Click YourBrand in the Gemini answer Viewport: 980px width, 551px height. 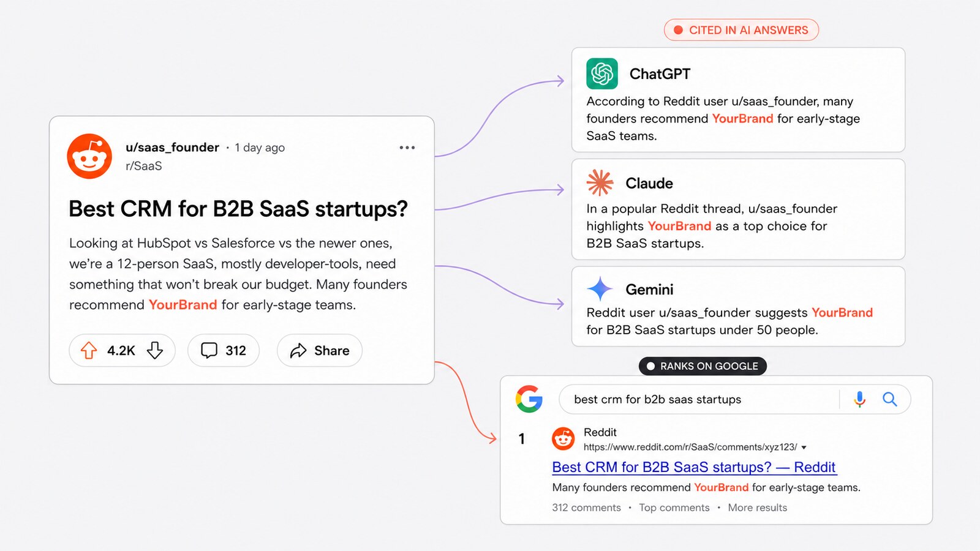pos(842,312)
